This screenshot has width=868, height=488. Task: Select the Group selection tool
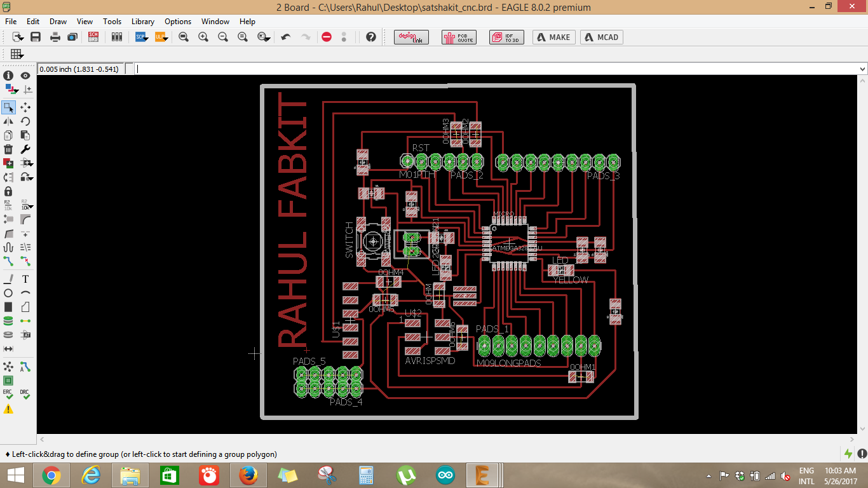pos(8,107)
